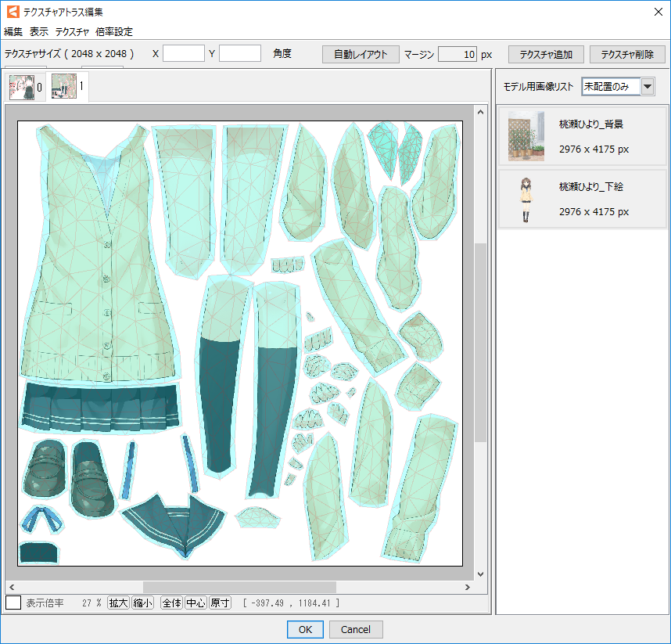The image size is (671, 644).
Task: Click the X coordinate input field
Action: coord(184,53)
